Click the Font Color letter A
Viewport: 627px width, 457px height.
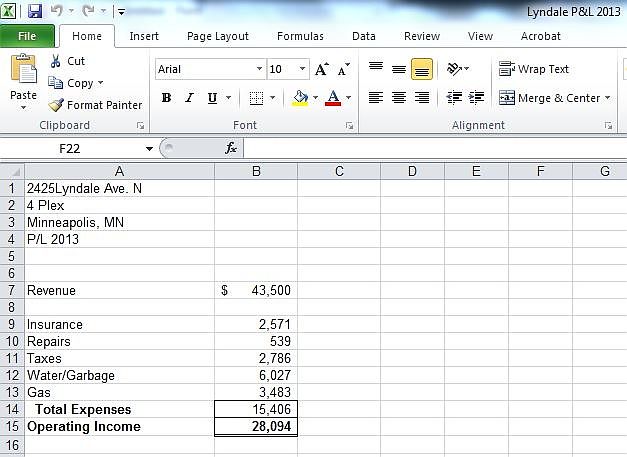333,98
